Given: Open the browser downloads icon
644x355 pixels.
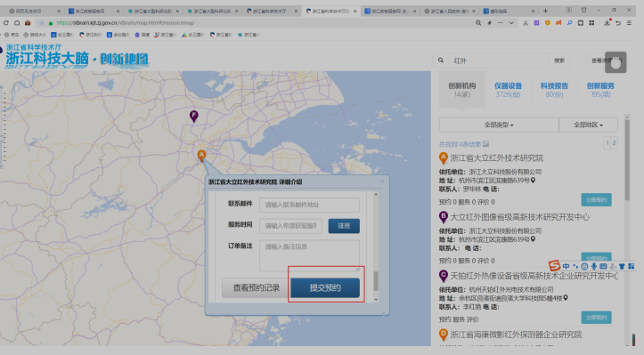Looking at the screenshot, I should (607, 23).
